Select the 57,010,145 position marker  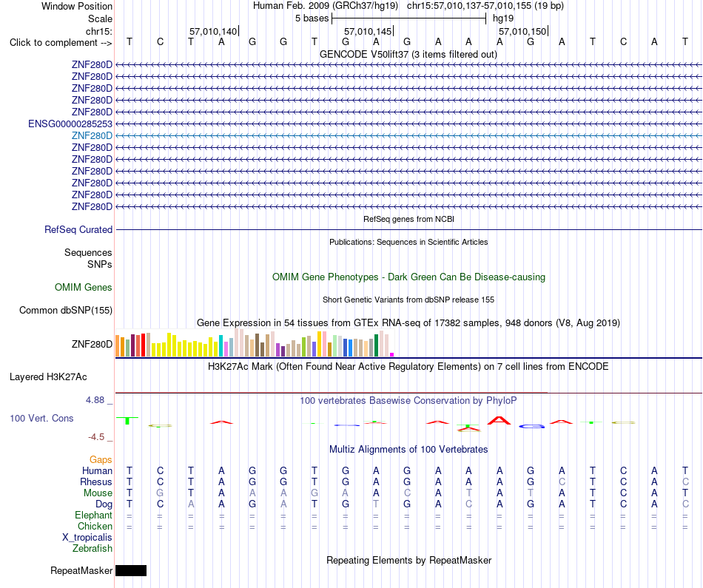pos(368,31)
